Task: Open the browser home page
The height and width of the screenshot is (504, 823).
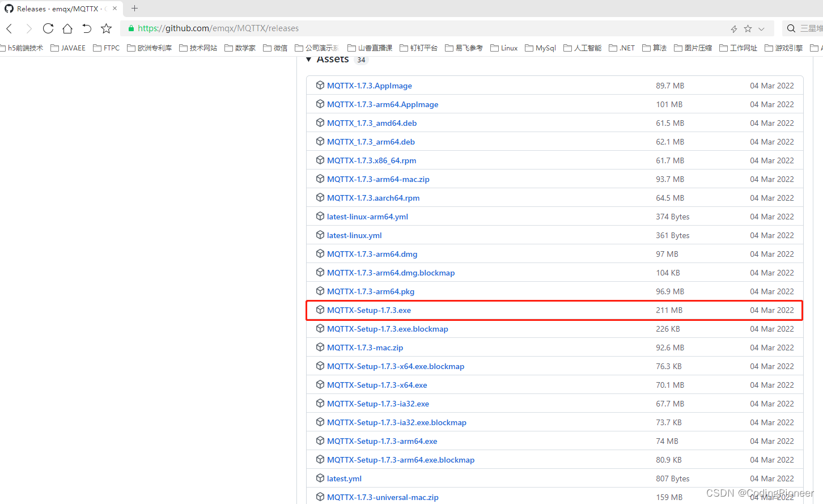Action: point(67,28)
